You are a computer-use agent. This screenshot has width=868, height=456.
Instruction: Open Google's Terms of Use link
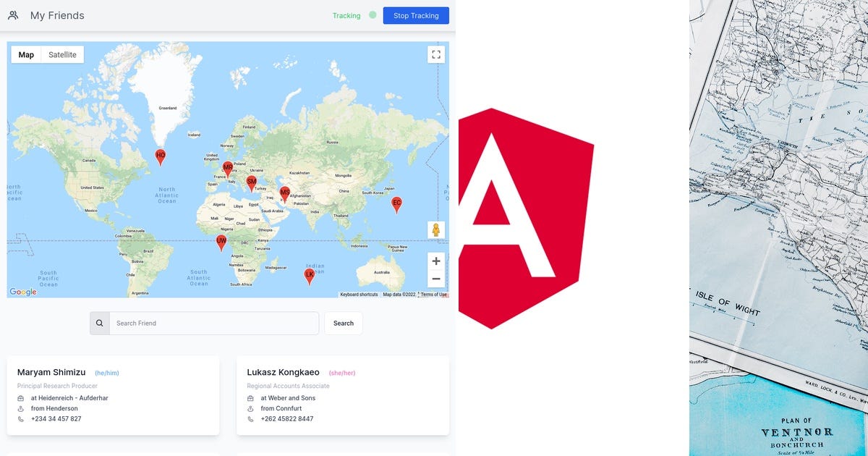click(x=434, y=295)
